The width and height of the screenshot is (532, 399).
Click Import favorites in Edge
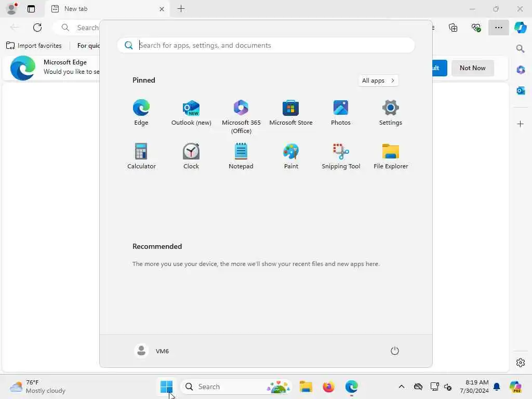coord(34,46)
